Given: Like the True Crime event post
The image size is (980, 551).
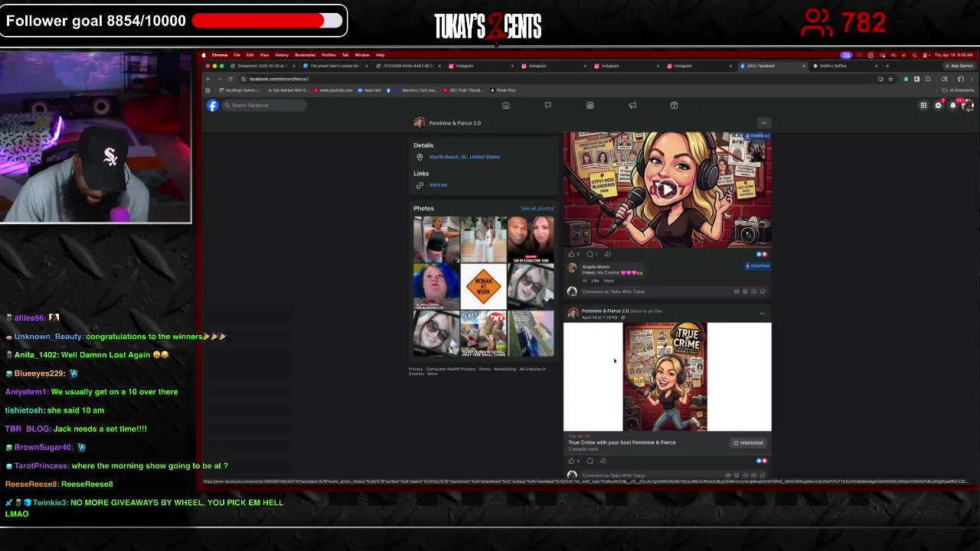Looking at the screenshot, I should [571, 461].
